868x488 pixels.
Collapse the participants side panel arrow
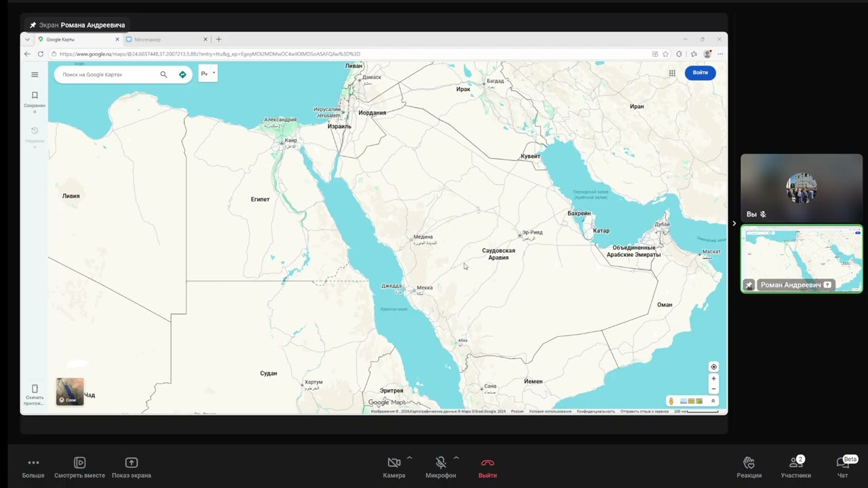734,223
